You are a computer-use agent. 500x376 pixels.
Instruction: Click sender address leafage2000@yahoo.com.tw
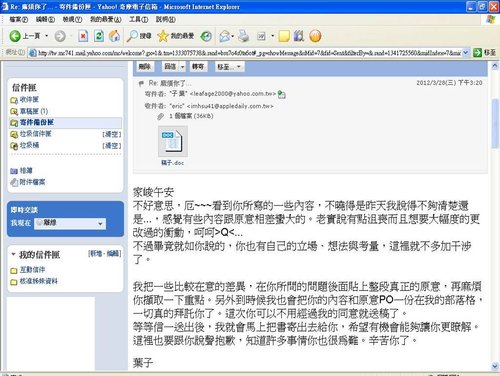233,94
